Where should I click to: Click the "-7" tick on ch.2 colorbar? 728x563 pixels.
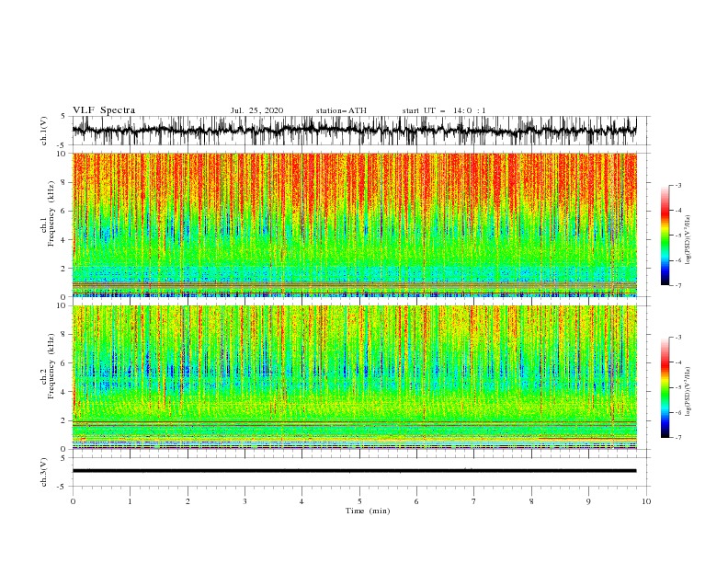pos(677,438)
